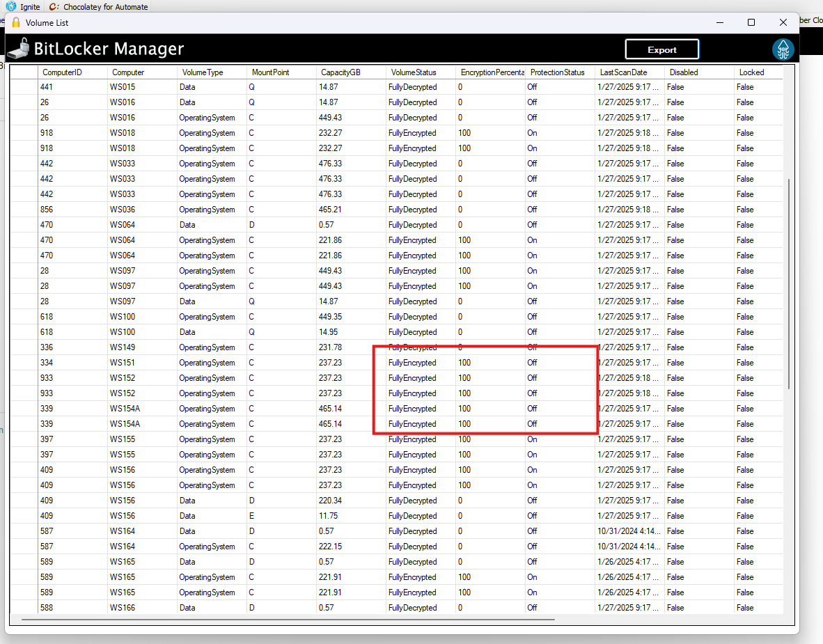The image size is (823, 644).
Task: Switch to the Chocolatey for Automate tab
Action: pos(105,6)
